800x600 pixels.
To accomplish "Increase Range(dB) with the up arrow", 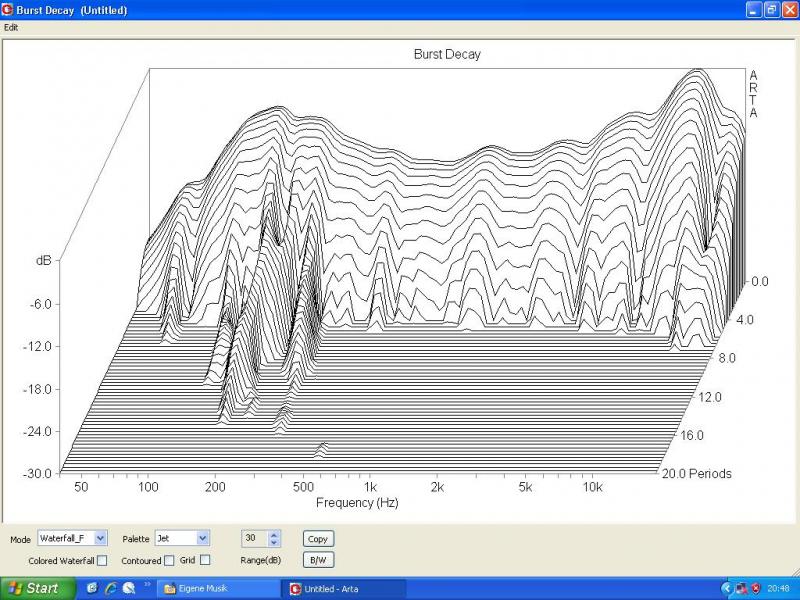I will click(275, 534).
